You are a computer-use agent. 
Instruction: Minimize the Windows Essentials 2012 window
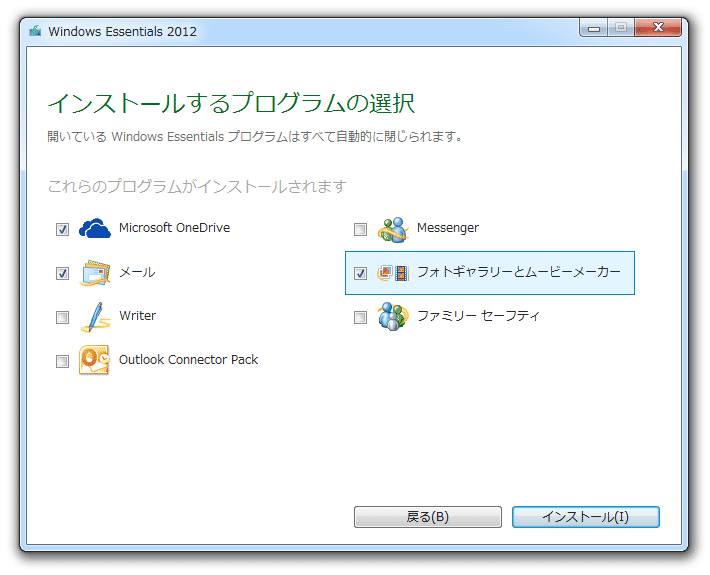(x=594, y=28)
